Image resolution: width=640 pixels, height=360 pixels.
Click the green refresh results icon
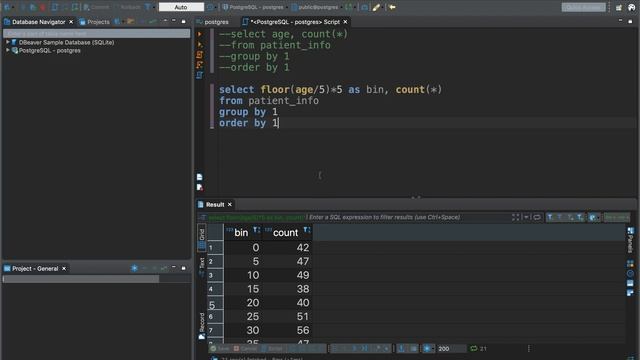473,349
